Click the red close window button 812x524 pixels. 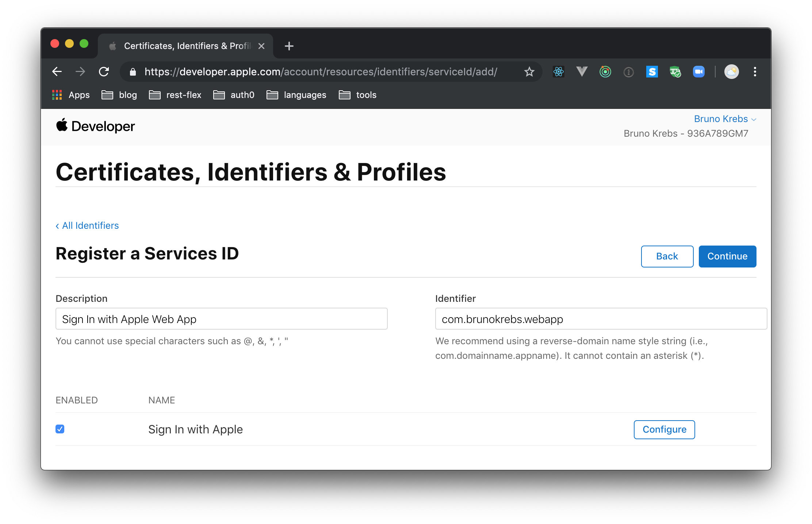point(55,44)
